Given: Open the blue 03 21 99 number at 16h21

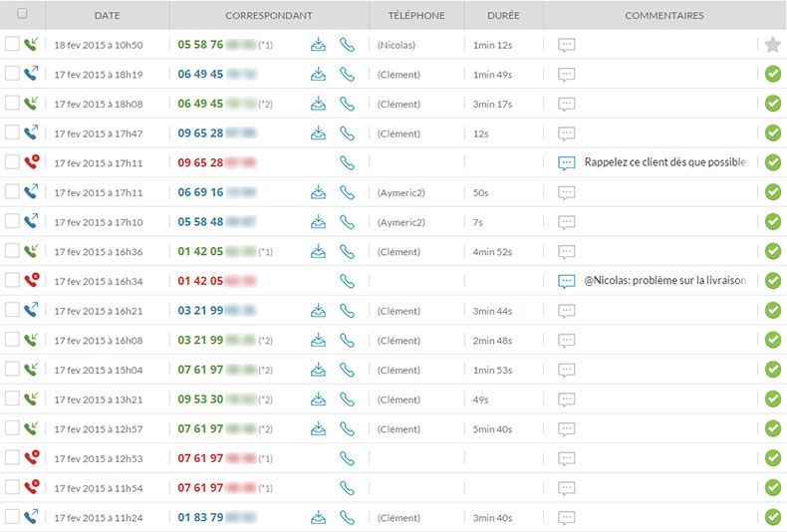Looking at the screenshot, I should (217, 311).
